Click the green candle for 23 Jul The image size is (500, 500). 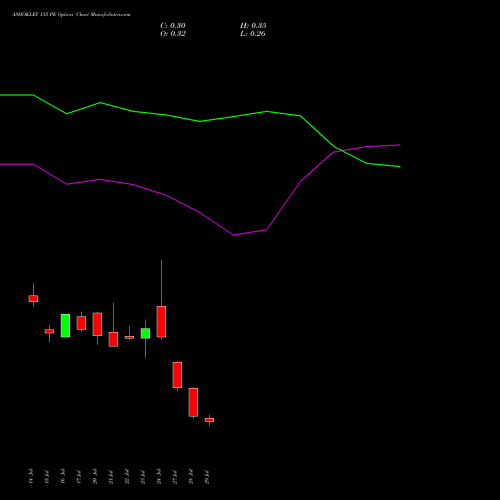tap(145, 333)
